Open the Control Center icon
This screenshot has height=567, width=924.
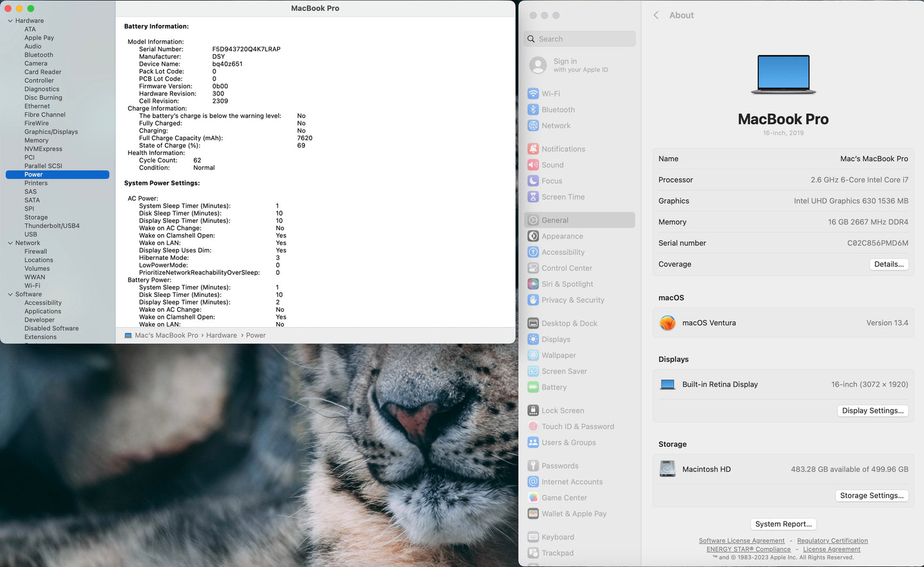click(x=533, y=268)
